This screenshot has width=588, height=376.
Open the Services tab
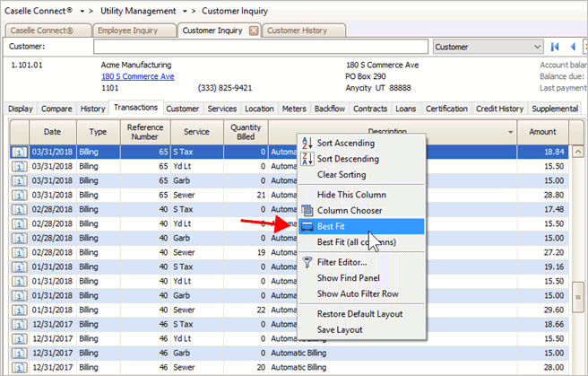(x=222, y=109)
